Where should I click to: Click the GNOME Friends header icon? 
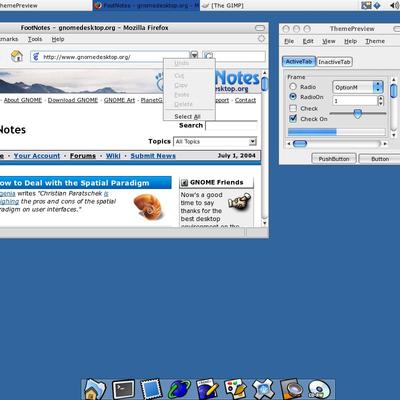[184, 182]
